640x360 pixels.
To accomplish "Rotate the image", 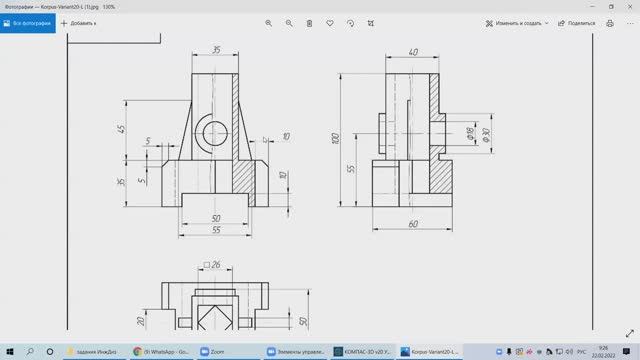I will click(x=350, y=23).
